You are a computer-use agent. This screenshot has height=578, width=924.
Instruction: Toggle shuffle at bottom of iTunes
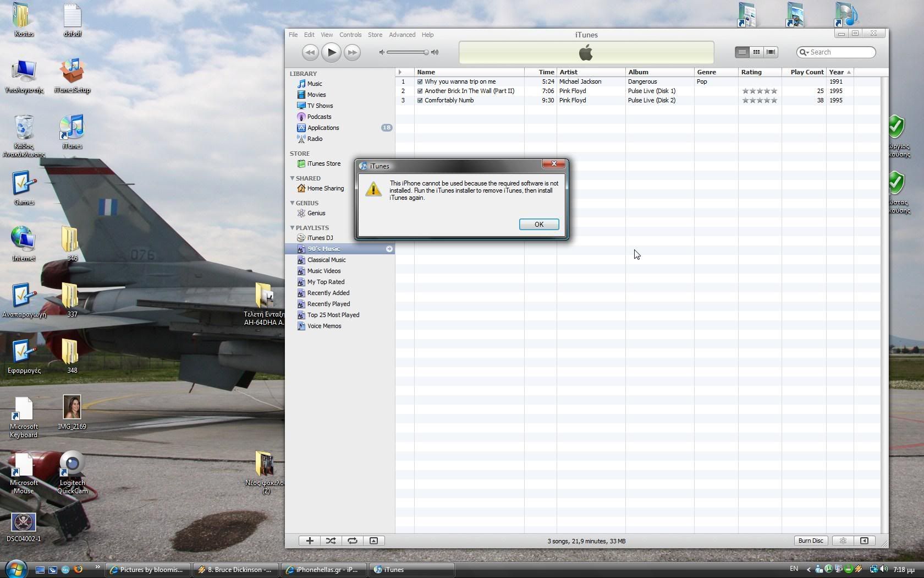[331, 541]
